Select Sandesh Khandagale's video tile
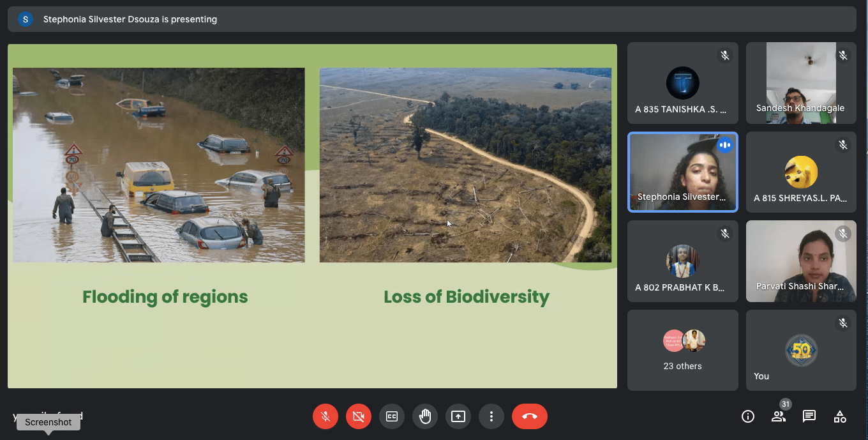 (800, 82)
